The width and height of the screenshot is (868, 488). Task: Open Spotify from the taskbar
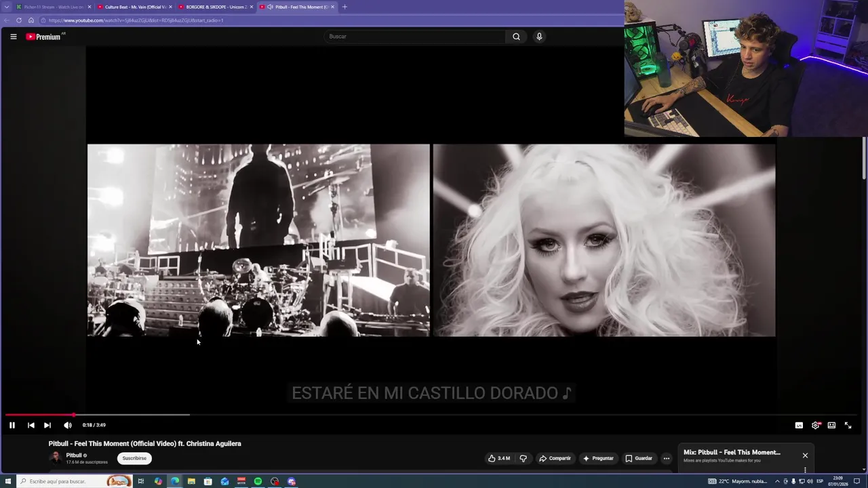tap(258, 481)
